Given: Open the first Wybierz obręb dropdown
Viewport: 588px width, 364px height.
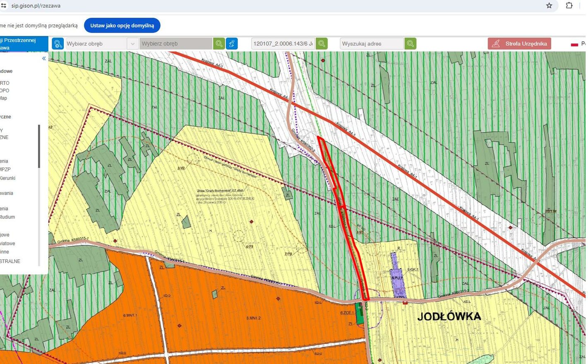Looking at the screenshot, I should click(x=96, y=43).
